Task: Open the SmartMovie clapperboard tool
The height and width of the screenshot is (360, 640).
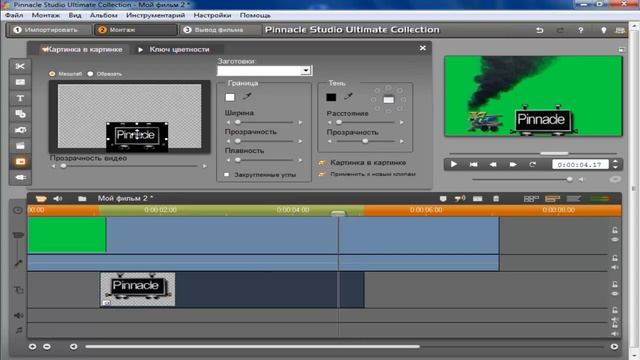Action: pos(20,146)
